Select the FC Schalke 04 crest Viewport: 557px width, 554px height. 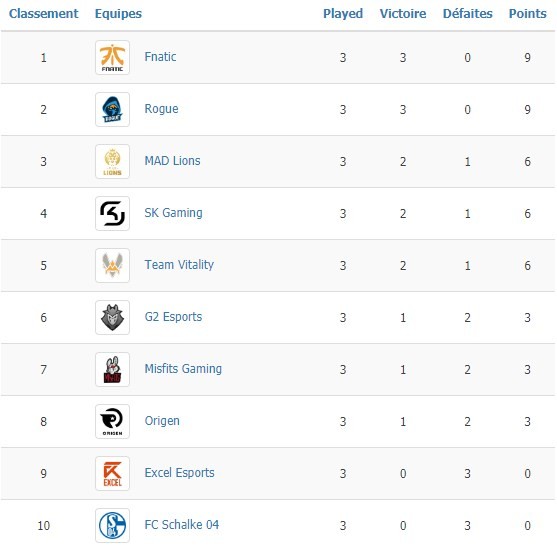pos(112,525)
